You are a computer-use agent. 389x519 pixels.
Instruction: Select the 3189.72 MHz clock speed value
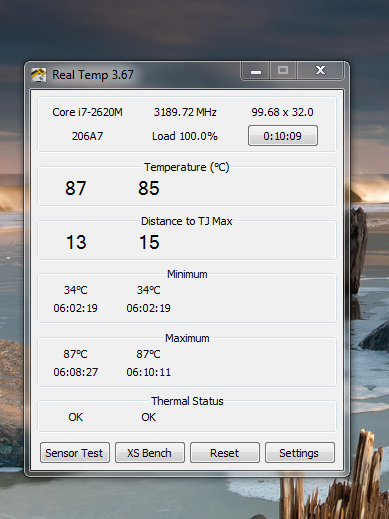click(185, 112)
